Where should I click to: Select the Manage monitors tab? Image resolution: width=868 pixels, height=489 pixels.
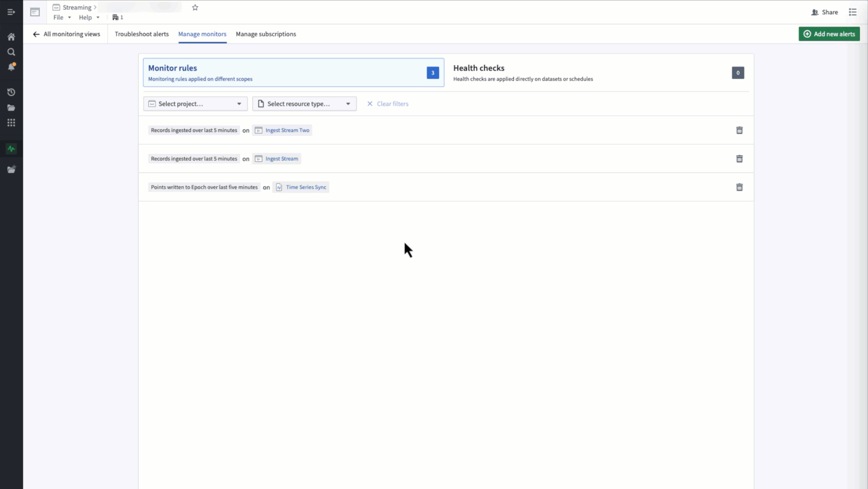tap(202, 34)
